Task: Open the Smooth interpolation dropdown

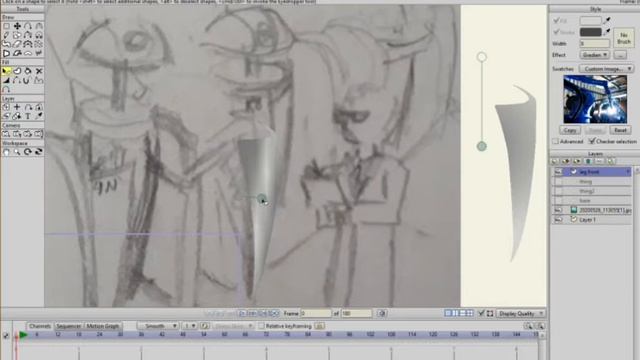Action: click(x=157, y=326)
